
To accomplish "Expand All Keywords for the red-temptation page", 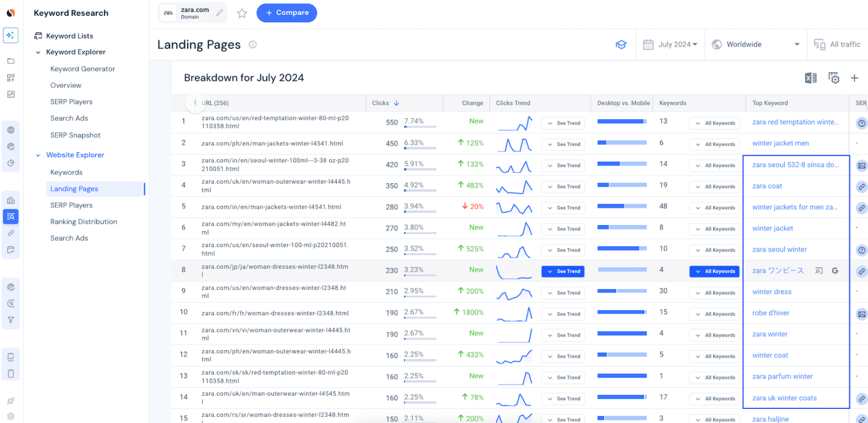I will coord(714,123).
